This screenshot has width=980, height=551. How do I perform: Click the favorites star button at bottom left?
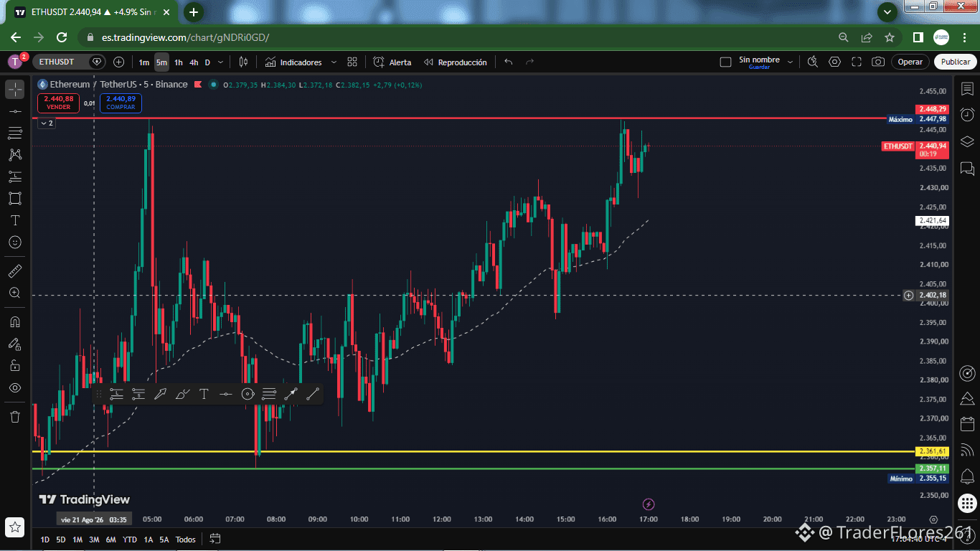click(15, 527)
